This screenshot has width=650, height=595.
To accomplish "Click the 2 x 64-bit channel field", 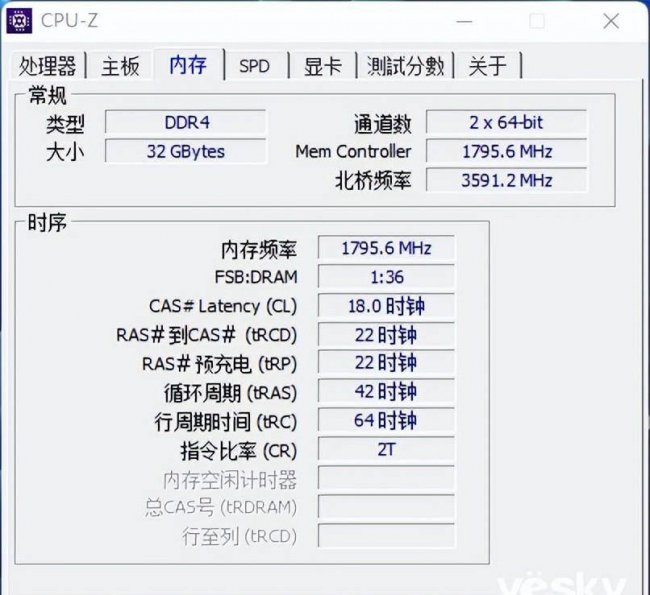I will pyautogui.click(x=506, y=123).
